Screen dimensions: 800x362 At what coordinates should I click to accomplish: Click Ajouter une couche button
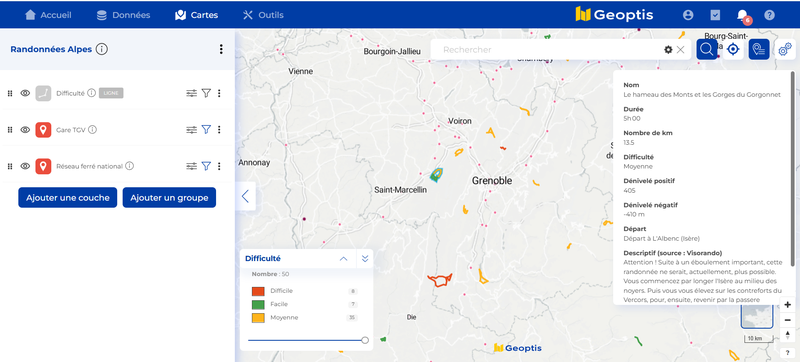68,198
